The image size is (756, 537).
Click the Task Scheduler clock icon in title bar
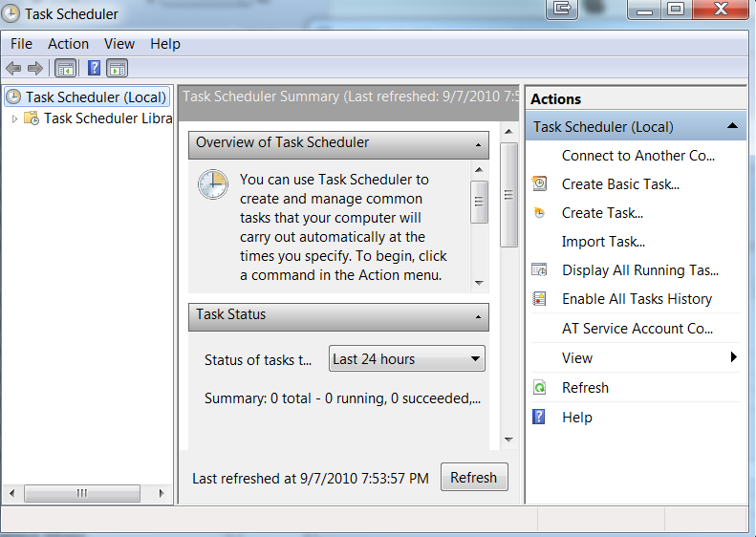(x=11, y=13)
